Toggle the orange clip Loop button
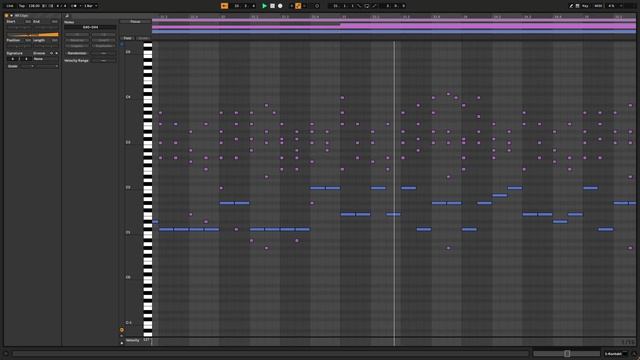Screen dimensions: 640x360 pyautogui.click(x=32, y=35)
